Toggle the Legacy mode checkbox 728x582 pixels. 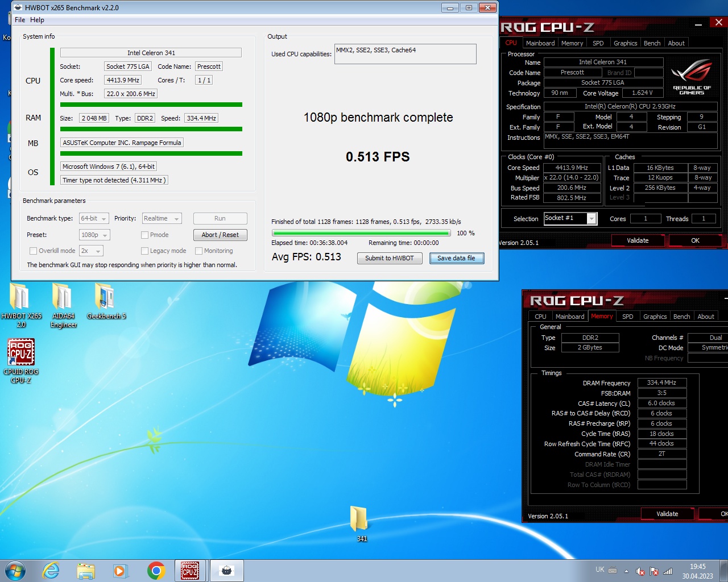(145, 251)
